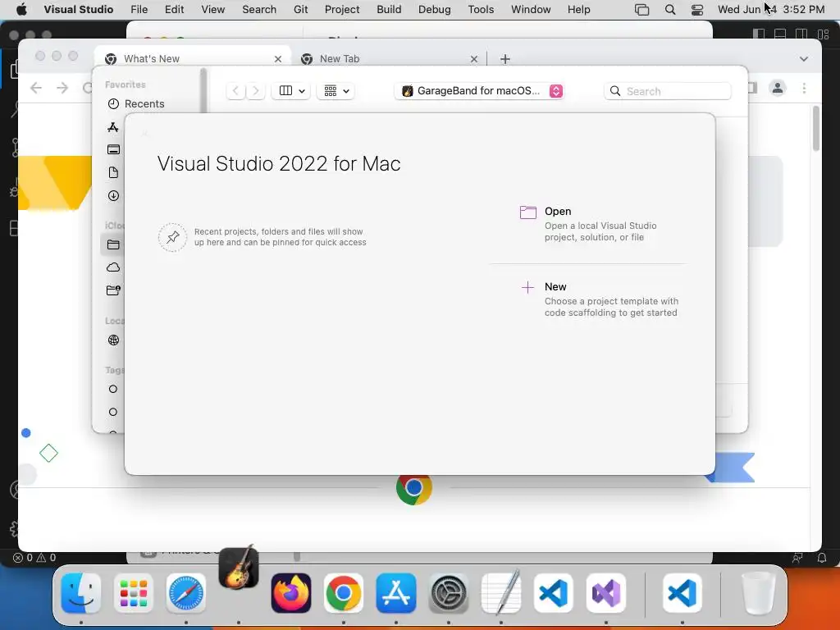Click Chrome back arrow
The height and width of the screenshot is (630, 840).
point(36,88)
